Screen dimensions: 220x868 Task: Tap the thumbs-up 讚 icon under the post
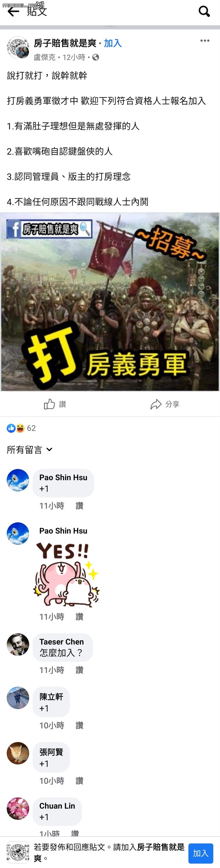pos(50,404)
